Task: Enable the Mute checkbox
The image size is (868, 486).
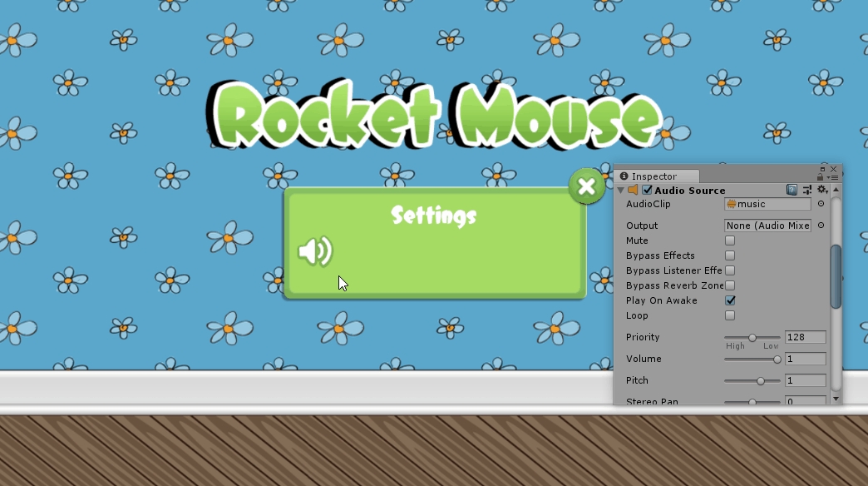Action: click(730, 241)
